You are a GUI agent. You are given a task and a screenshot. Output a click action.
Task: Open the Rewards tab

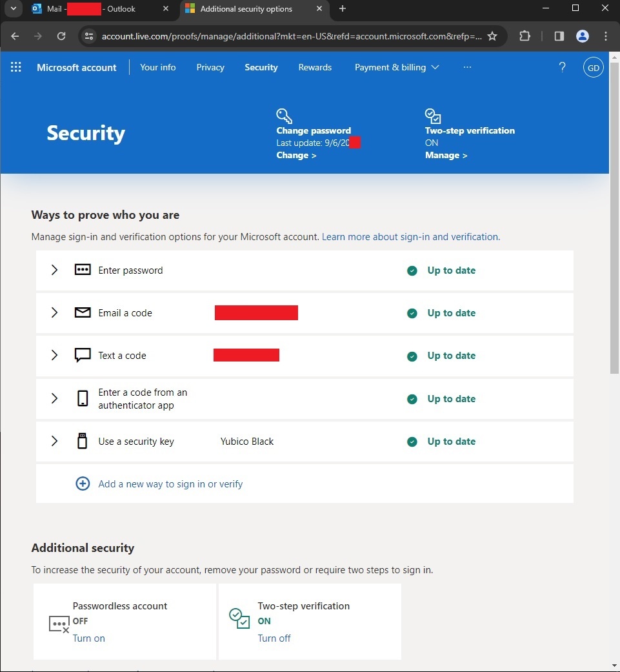tap(315, 67)
